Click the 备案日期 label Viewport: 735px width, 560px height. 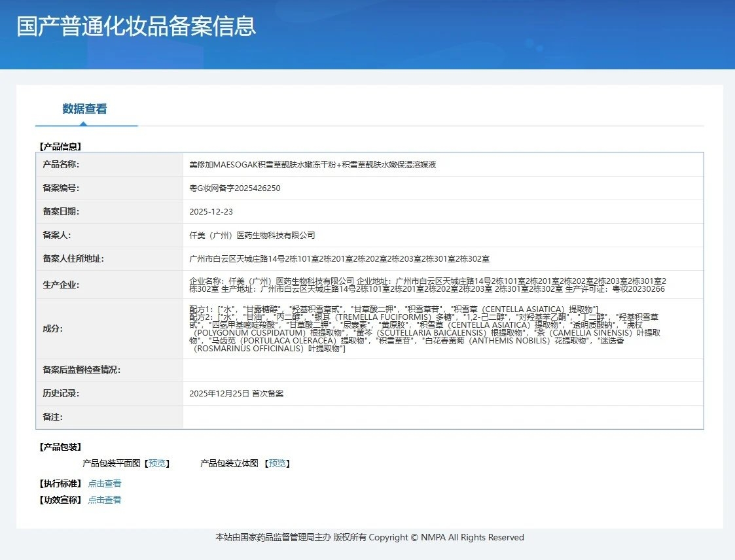point(61,211)
